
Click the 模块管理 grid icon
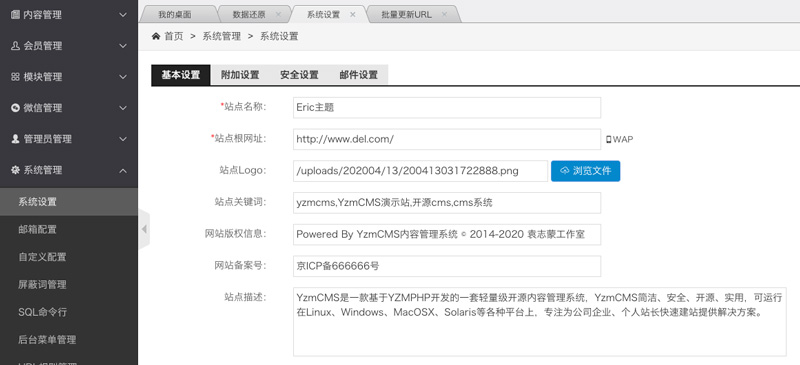[x=15, y=77]
